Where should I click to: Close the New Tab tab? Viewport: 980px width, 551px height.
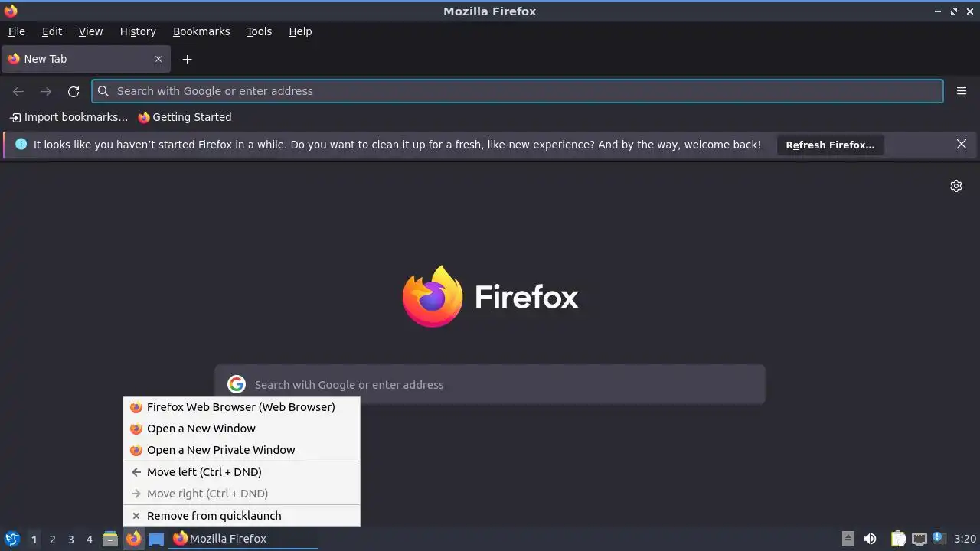point(158,59)
